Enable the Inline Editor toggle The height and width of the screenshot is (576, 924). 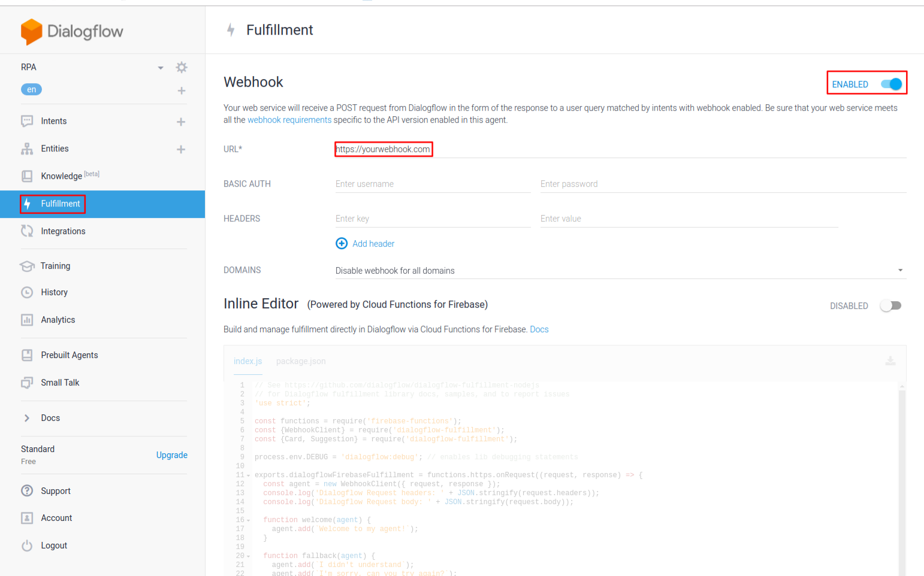point(890,305)
